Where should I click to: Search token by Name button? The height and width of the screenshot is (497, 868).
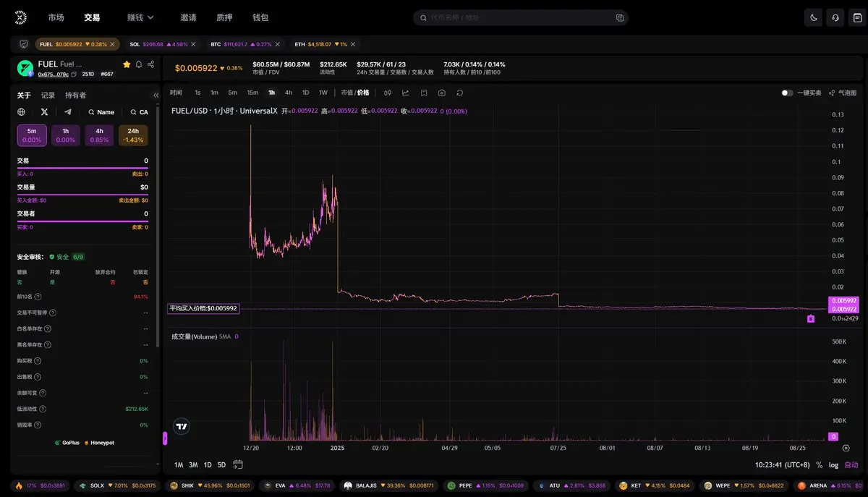coord(101,112)
